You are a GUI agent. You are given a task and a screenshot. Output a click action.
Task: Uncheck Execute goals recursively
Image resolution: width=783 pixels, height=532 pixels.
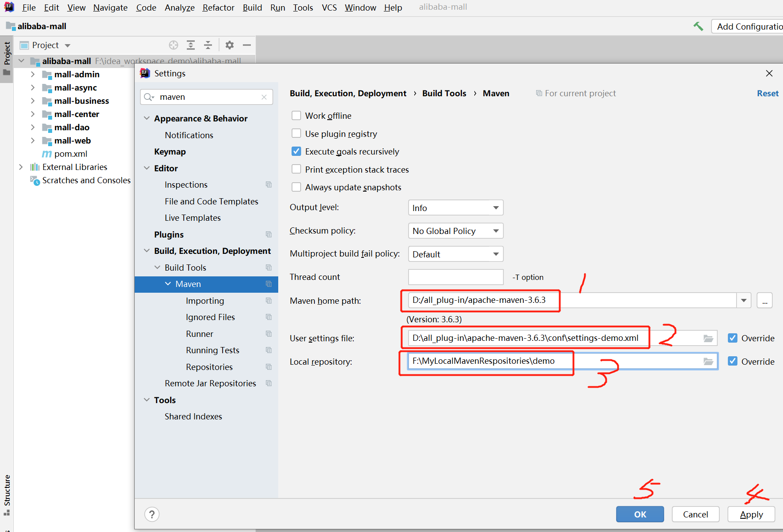296,151
